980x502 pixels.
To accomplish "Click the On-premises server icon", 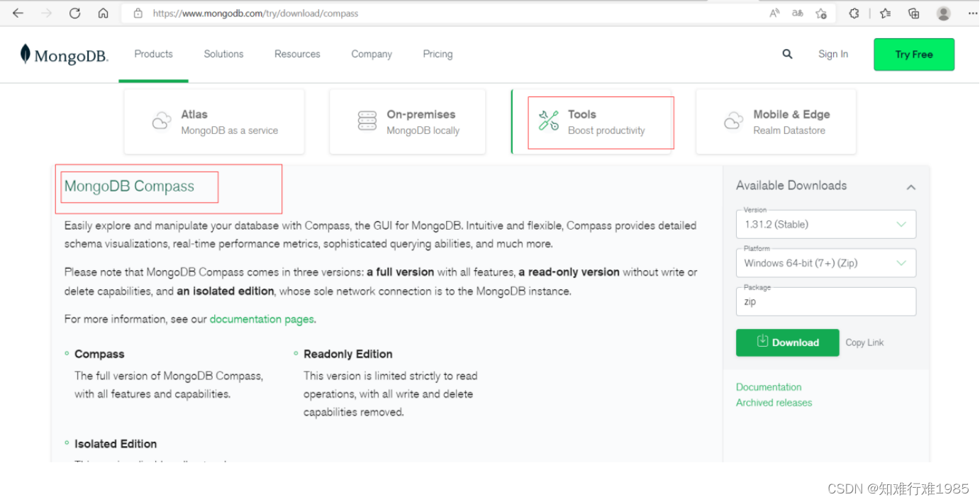I will [x=367, y=121].
